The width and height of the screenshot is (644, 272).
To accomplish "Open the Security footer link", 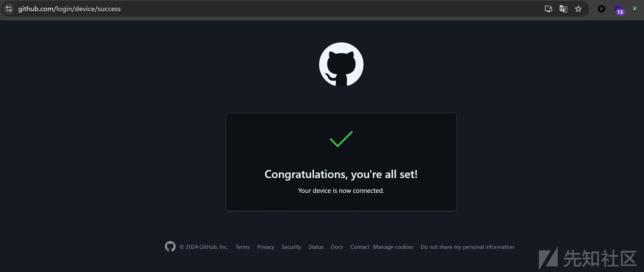I will pyautogui.click(x=291, y=247).
